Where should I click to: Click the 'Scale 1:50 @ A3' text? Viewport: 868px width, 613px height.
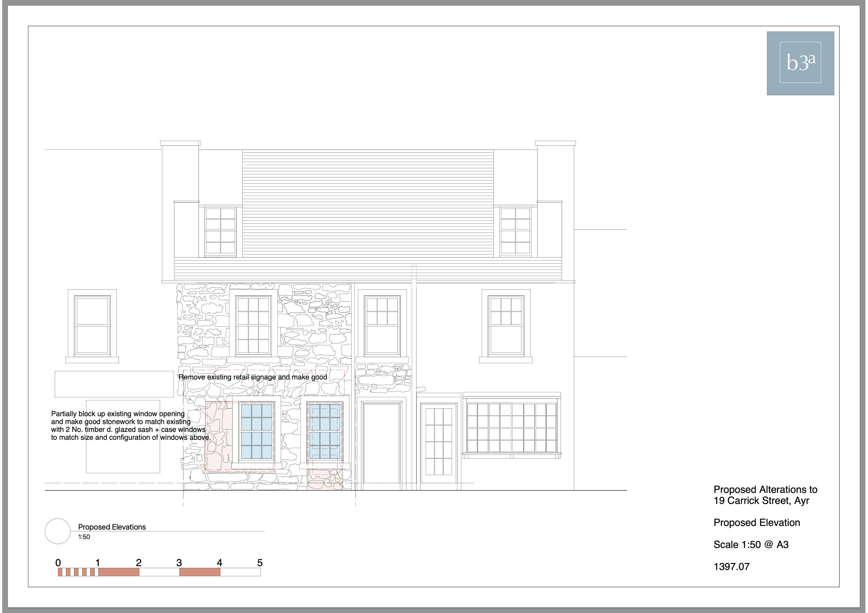pos(751,545)
